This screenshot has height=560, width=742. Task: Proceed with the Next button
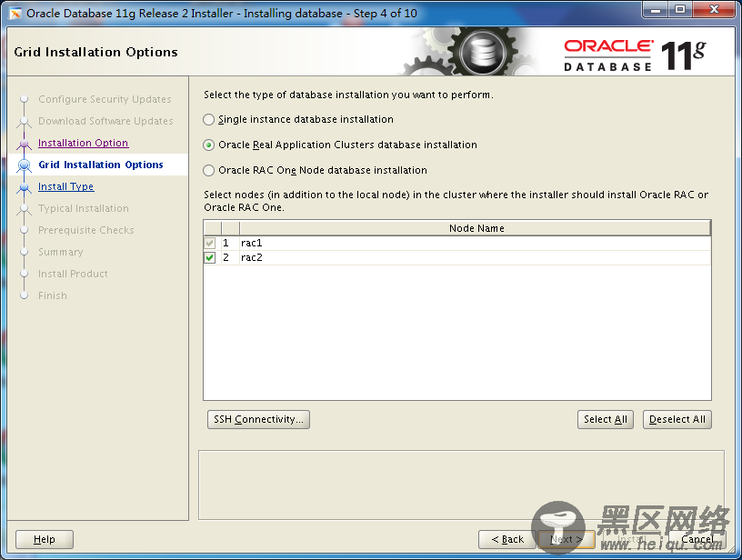click(566, 539)
